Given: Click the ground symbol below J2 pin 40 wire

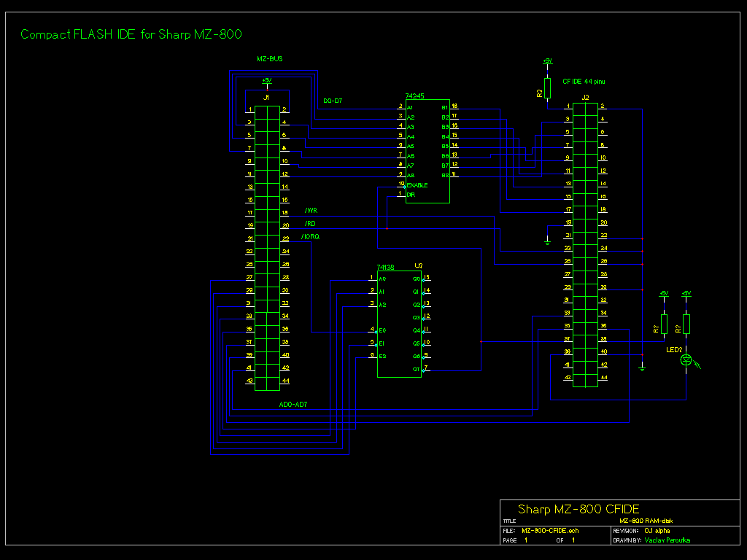Looking at the screenshot, I should 642,367.
